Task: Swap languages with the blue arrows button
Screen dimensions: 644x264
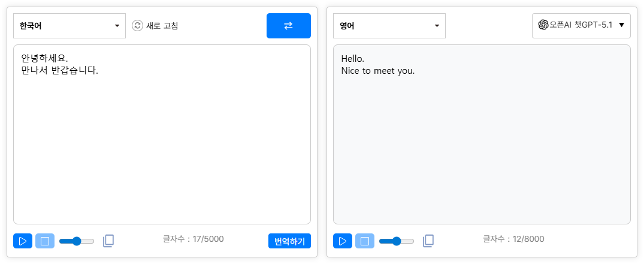Action: (x=288, y=26)
